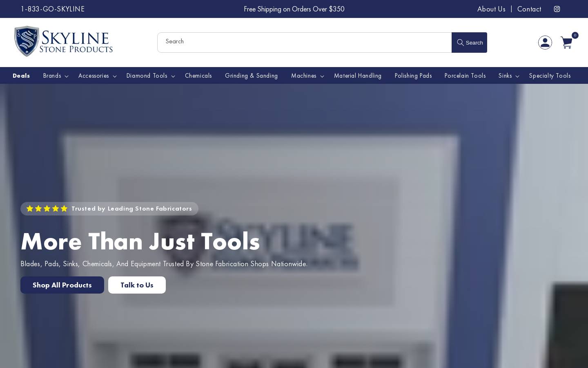Open the Contact link
This screenshot has height=368, width=588.
(529, 9)
